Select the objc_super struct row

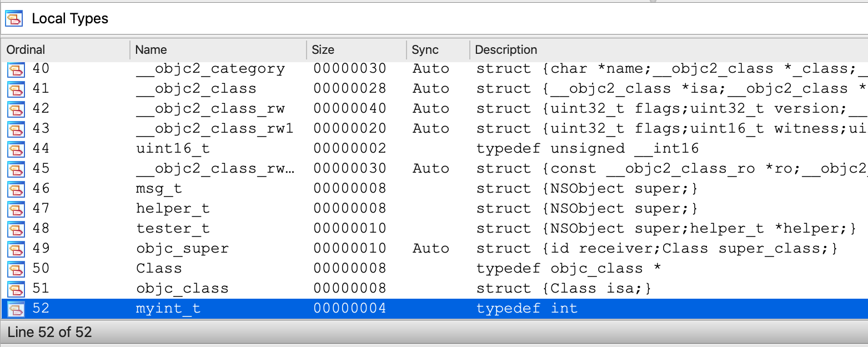pyautogui.click(x=182, y=249)
